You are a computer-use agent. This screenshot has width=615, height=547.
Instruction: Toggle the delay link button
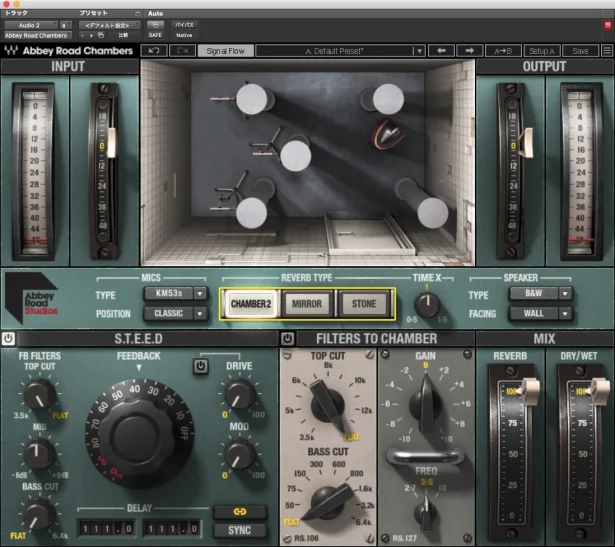point(240,511)
